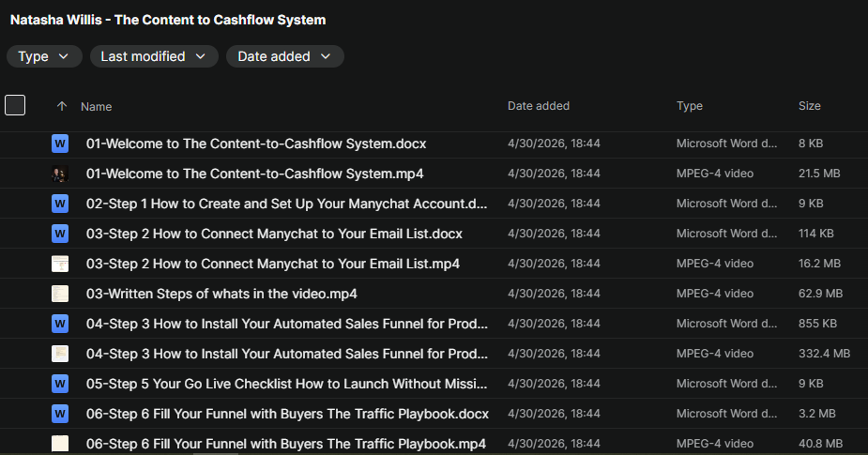
Task: Open 04-Step 3 Sales Funnel file sized 332.4 MB
Action: tap(287, 353)
